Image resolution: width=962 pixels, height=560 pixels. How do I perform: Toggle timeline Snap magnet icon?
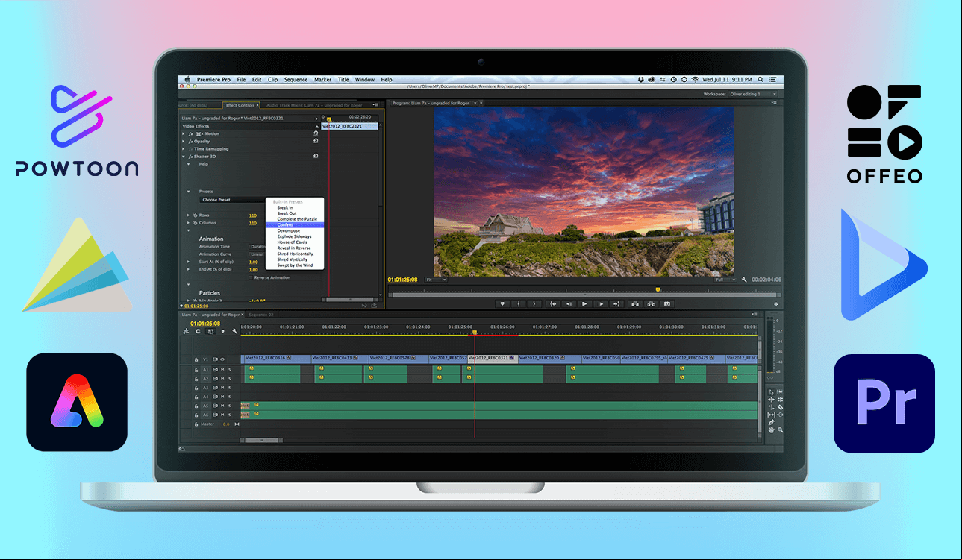pos(198,332)
